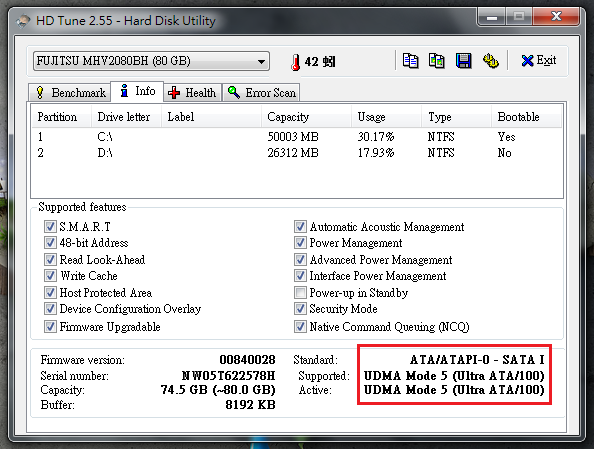Toggle the Interface Power Management checkbox
Screen dimensions: 594x449
pyautogui.click(x=300, y=275)
